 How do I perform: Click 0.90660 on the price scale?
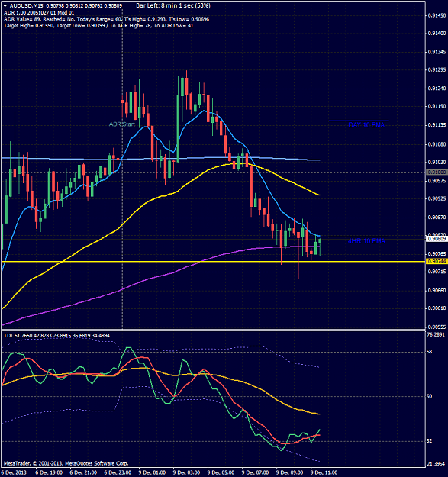pos(437,291)
